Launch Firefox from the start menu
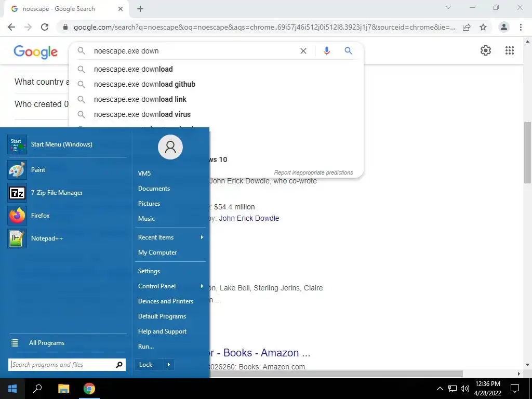The image size is (532, 399). [x=67, y=216]
